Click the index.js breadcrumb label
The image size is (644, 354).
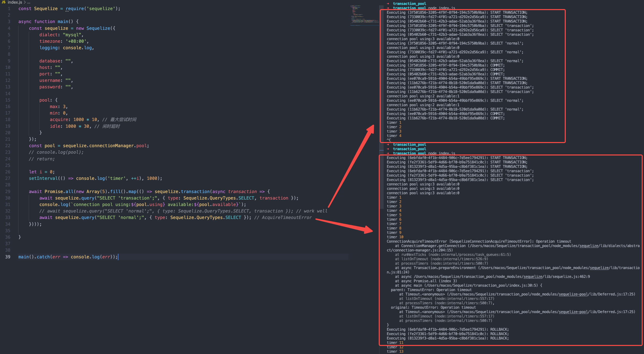[x=16, y=2]
